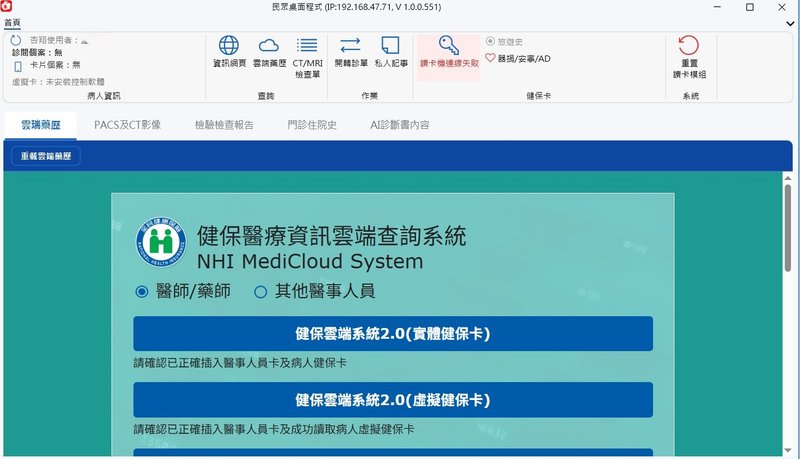Click the vertical scrollbar thumb
The height and width of the screenshot is (459, 800).
coord(788,228)
